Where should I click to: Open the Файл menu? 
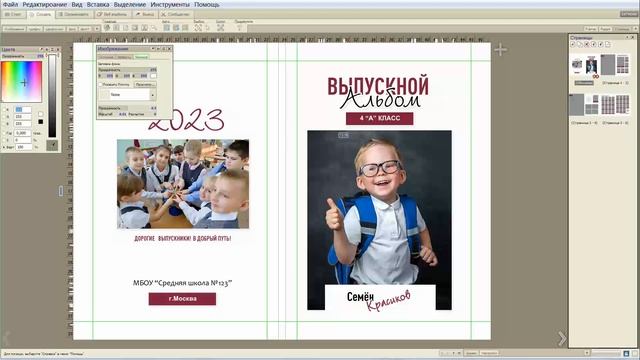pyautogui.click(x=10, y=4)
